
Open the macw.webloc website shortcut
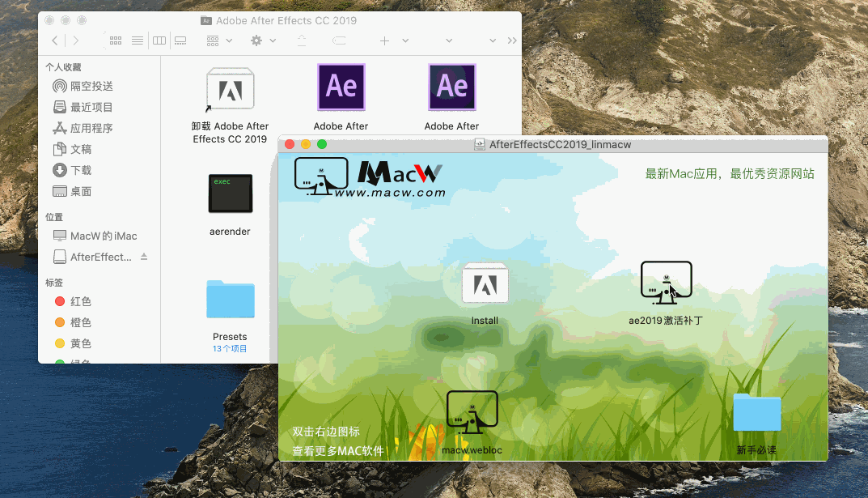click(x=472, y=413)
